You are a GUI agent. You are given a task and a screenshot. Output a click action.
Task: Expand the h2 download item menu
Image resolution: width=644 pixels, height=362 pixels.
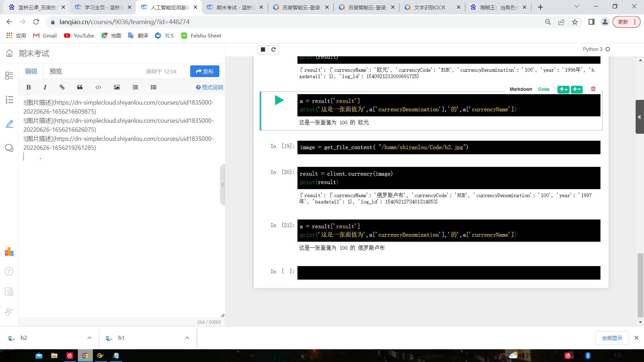(89, 338)
